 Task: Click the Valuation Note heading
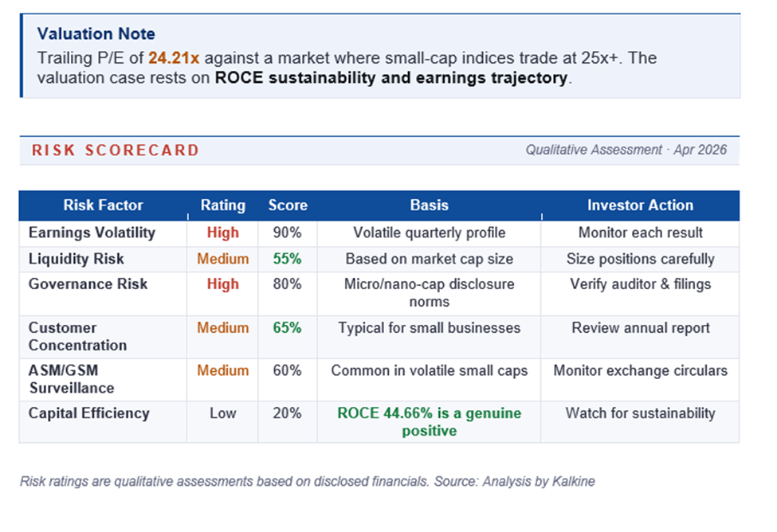click(96, 33)
